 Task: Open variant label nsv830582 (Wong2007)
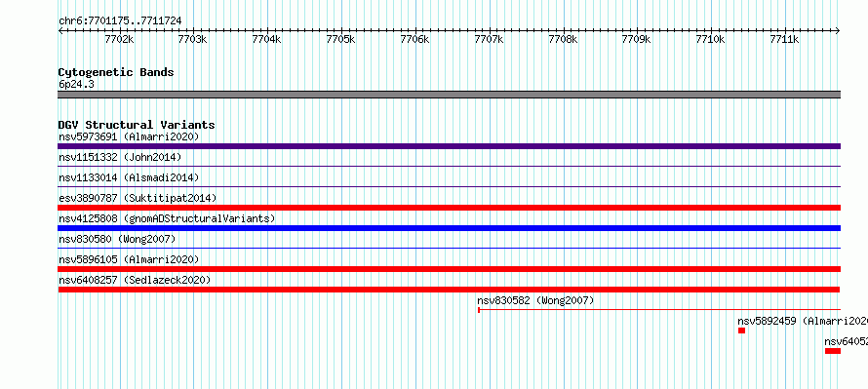point(535,300)
